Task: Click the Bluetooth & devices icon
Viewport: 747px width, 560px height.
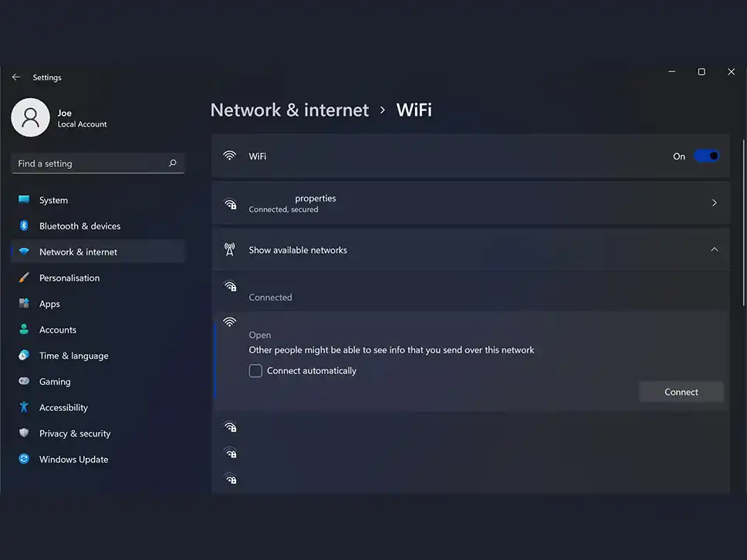Action: coord(24,226)
